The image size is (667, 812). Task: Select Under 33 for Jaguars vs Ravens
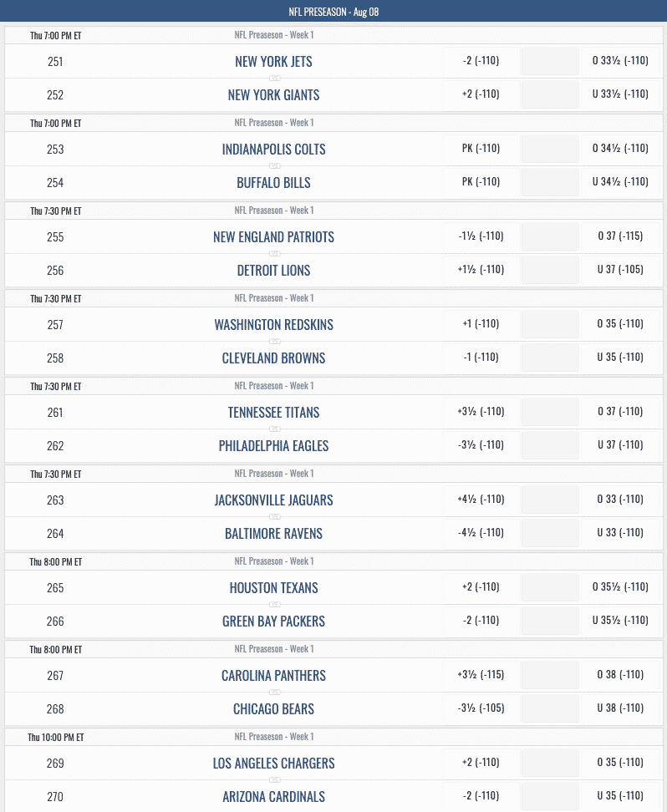pyautogui.click(x=620, y=533)
